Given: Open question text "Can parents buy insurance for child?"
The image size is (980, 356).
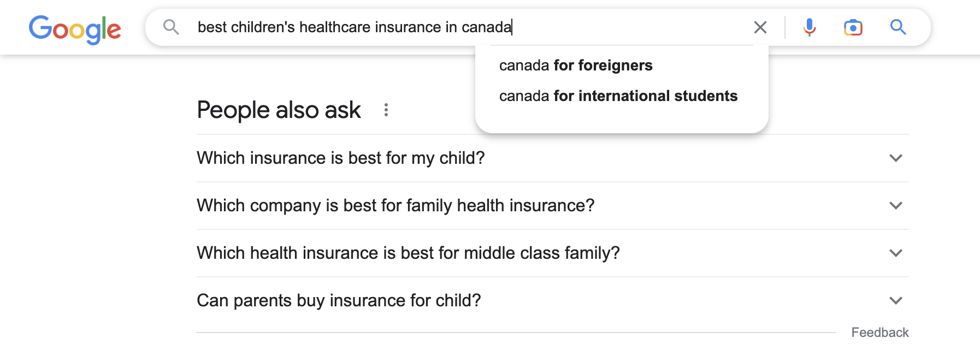Looking at the screenshot, I should coord(339,301).
